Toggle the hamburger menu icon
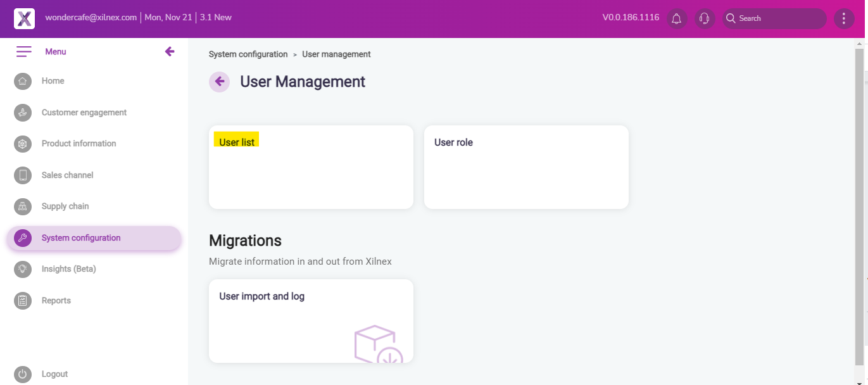868x385 pixels. click(24, 52)
